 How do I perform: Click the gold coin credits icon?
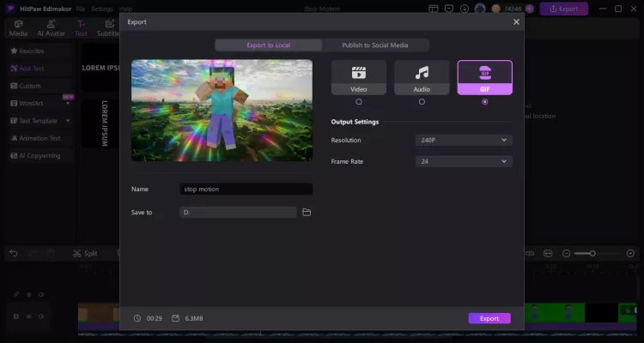(x=496, y=9)
